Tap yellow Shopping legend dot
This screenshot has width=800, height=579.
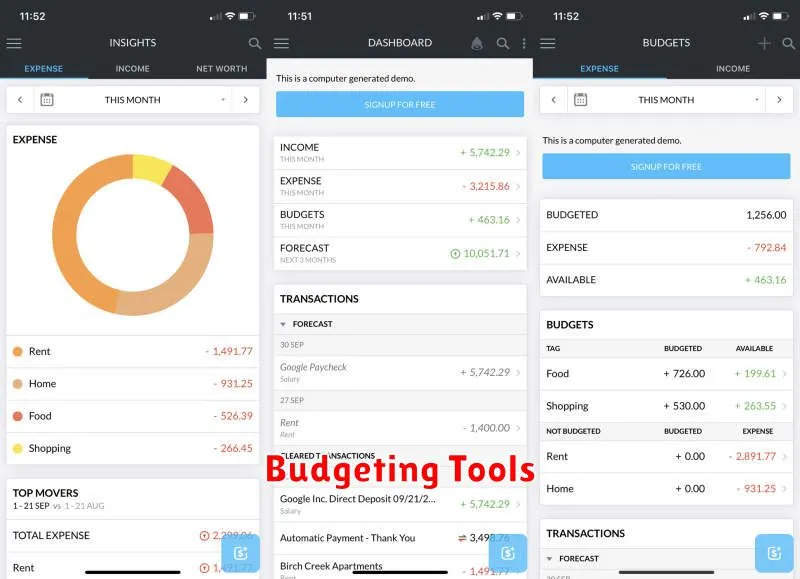click(x=17, y=448)
